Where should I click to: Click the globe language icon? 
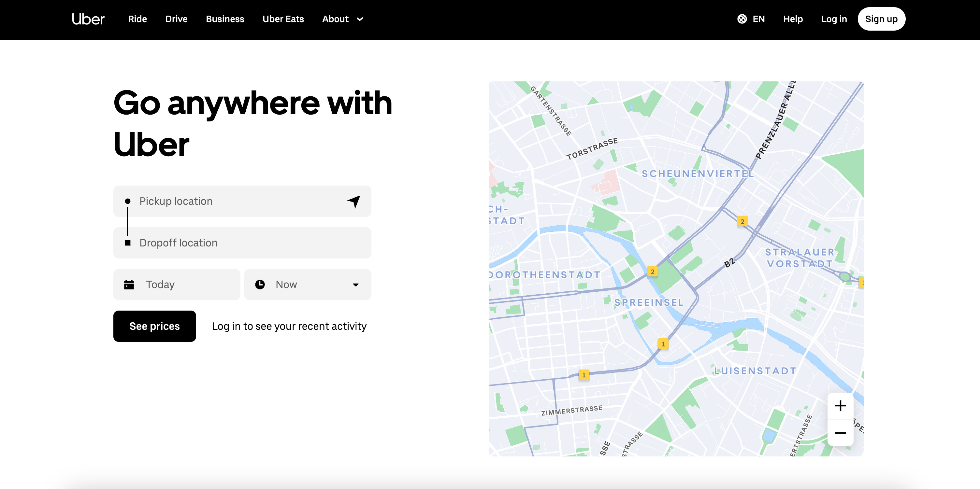click(x=742, y=19)
